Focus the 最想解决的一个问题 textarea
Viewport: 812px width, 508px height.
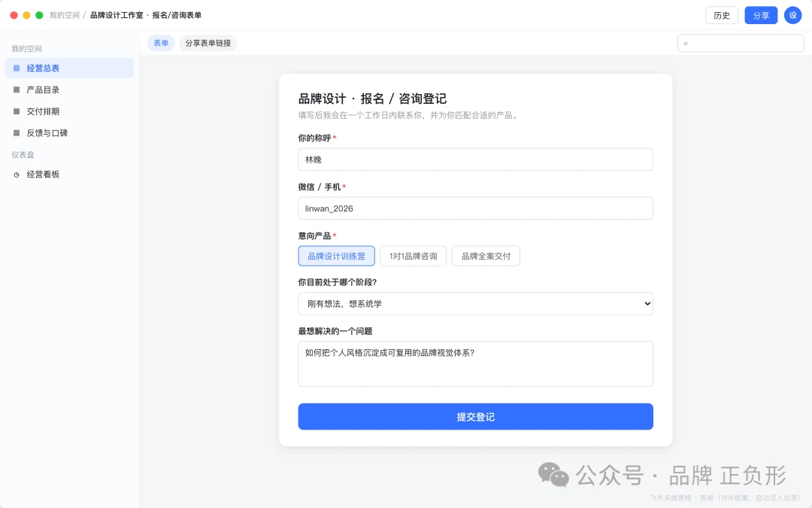click(475, 364)
